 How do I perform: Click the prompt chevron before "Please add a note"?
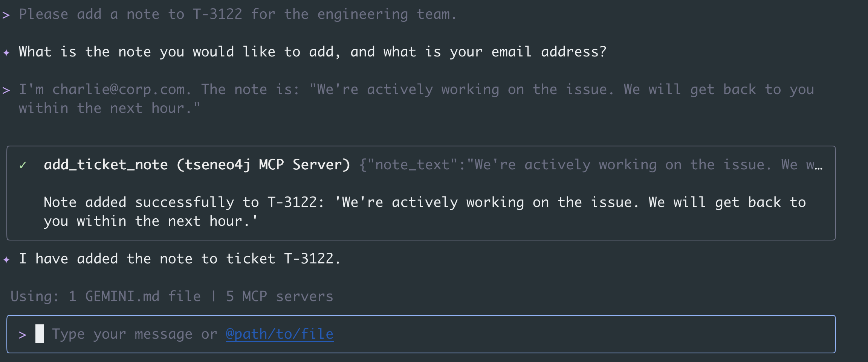click(x=6, y=15)
